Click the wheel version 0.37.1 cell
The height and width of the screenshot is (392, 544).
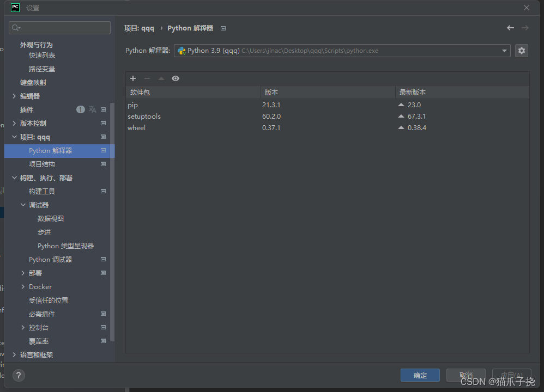[x=271, y=127]
